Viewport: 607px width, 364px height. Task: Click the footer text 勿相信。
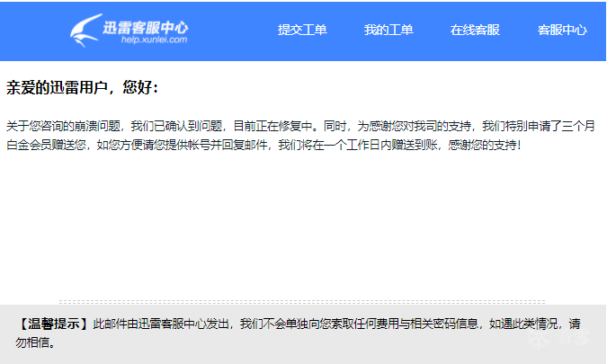pos(35,342)
